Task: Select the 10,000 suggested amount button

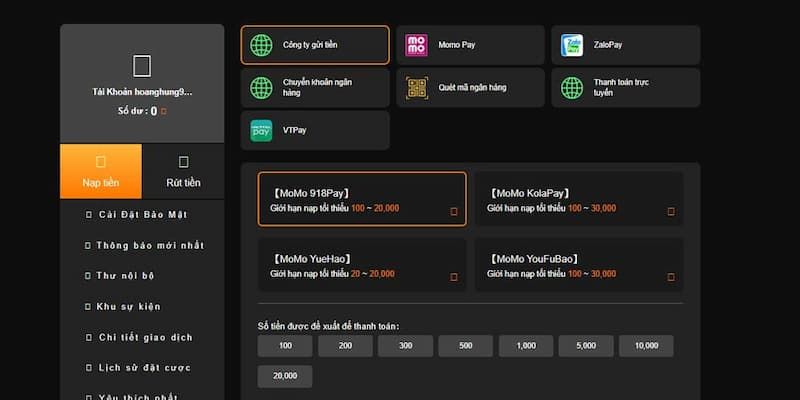Action: [x=645, y=346]
